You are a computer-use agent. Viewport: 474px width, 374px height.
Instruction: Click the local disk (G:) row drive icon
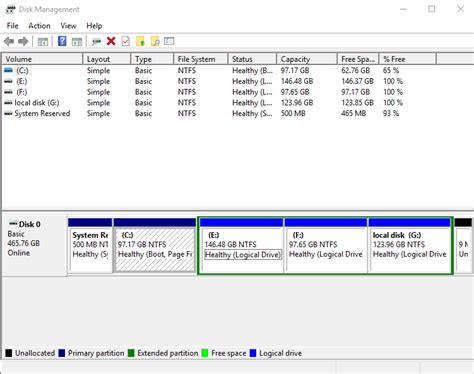point(8,103)
